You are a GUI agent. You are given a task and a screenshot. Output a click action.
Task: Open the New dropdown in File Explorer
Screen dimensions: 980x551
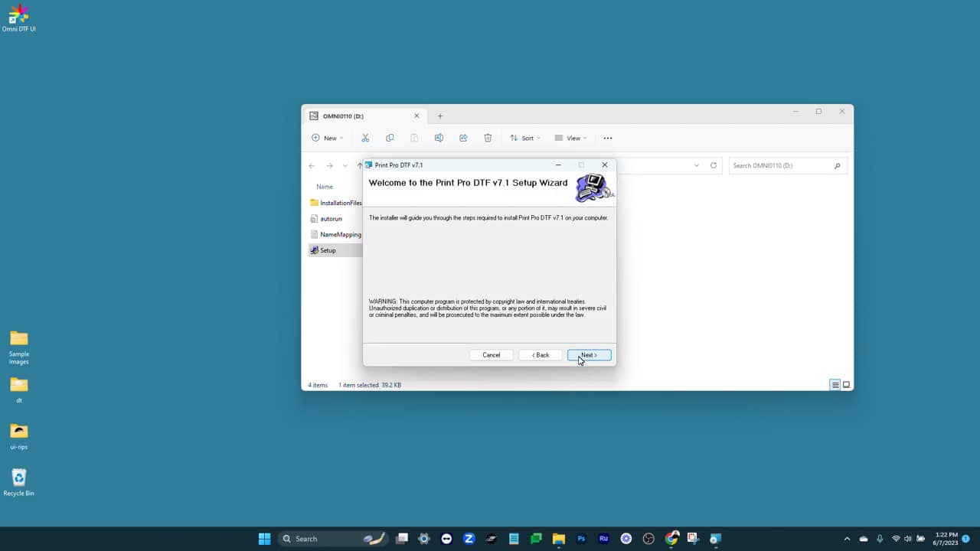tap(328, 138)
